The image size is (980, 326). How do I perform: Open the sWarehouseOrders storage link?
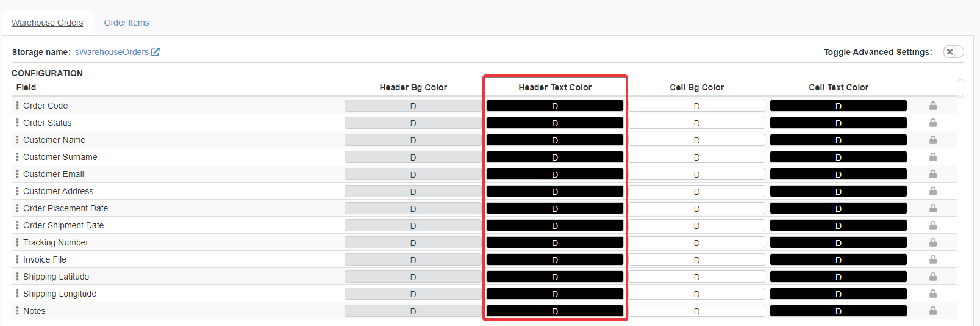[x=112, y=52]
